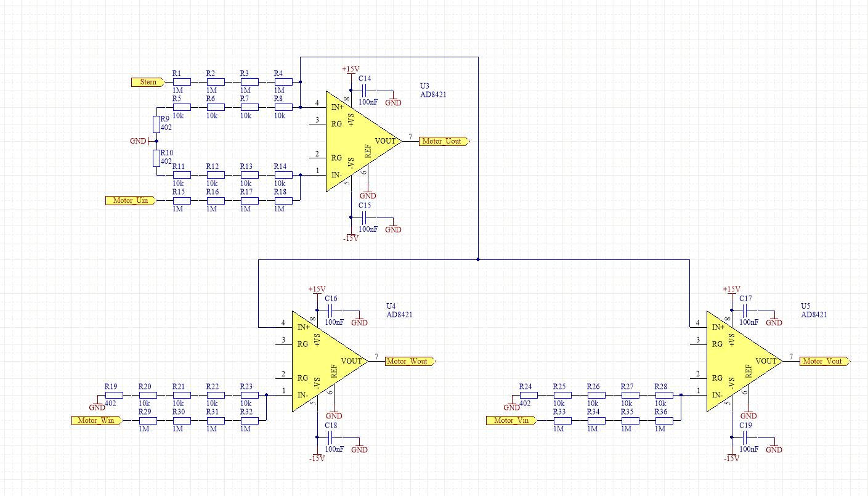This screenshot has width=868, height=496.
Task: Select the Stern input port
Action: pyautogui.click(x=148, y=82)
